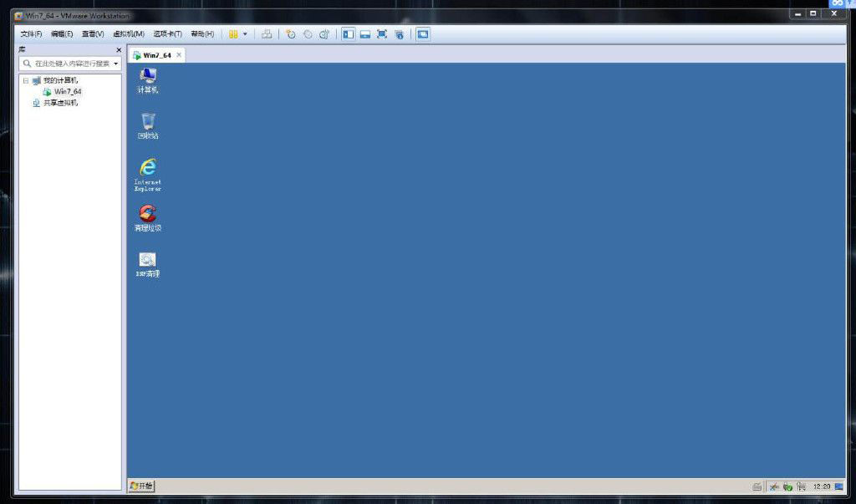The image size is (856, 504).
Task: Expand the library search filter dropdown
Action: (x=116, y=64)
